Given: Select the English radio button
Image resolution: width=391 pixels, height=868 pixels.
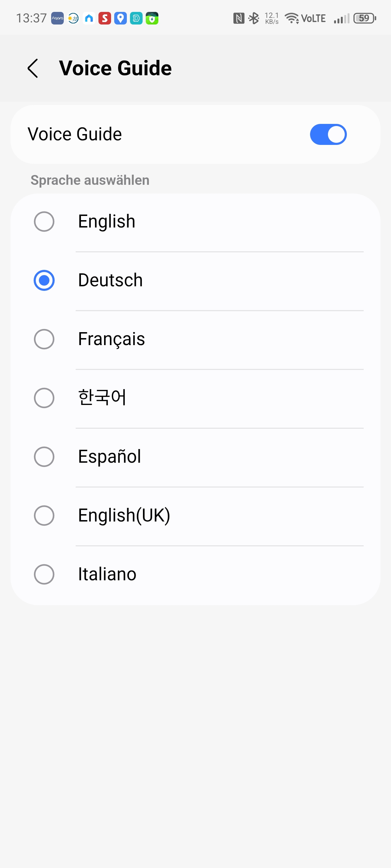Looking at the screenshot, I should tap(44, 222).
